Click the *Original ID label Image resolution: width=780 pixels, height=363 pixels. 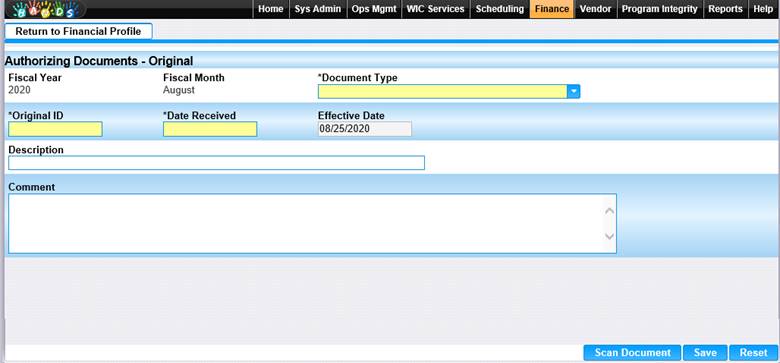(36, 115)
